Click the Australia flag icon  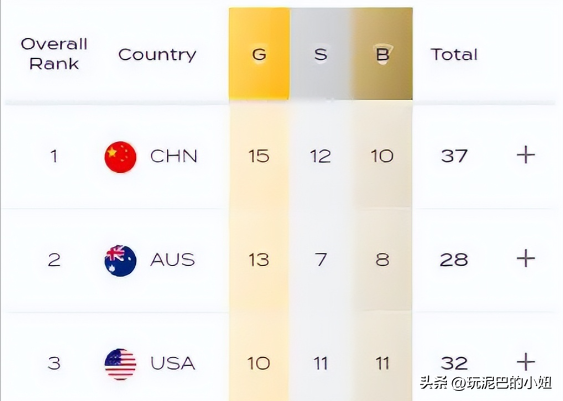point(120,261)
